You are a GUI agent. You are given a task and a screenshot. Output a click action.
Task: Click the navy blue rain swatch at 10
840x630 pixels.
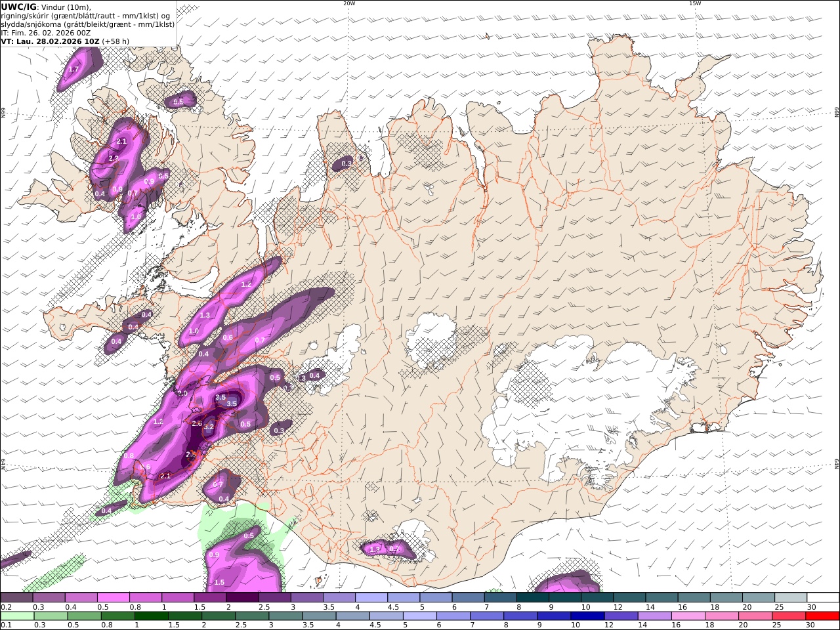click(587, 616)
